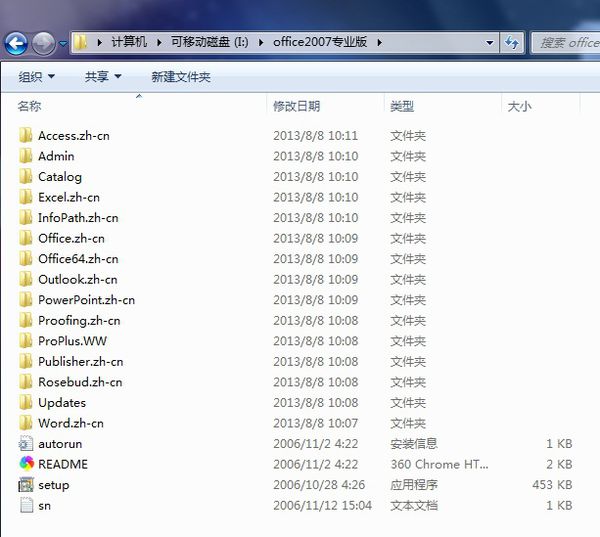Screen dimensions: 600x537
Task: Click the Catalog folder name
Action: tap(60, 177)
